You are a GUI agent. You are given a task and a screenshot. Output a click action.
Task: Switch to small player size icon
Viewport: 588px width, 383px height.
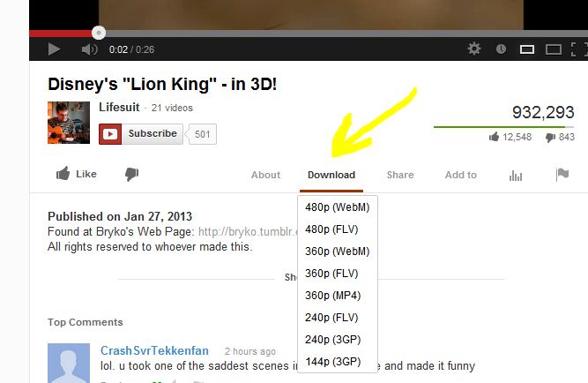click(527, 49)
